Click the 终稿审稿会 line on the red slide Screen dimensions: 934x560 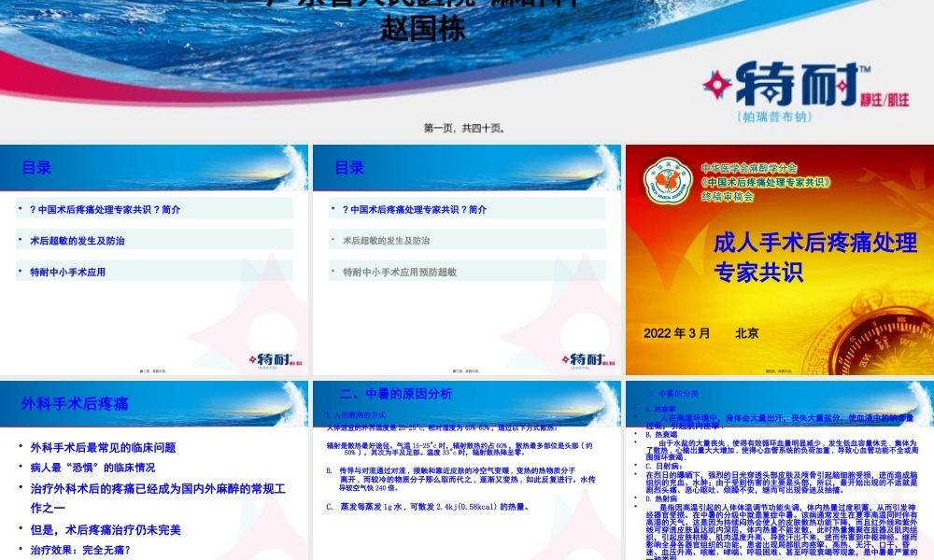[x=728, y=196]
